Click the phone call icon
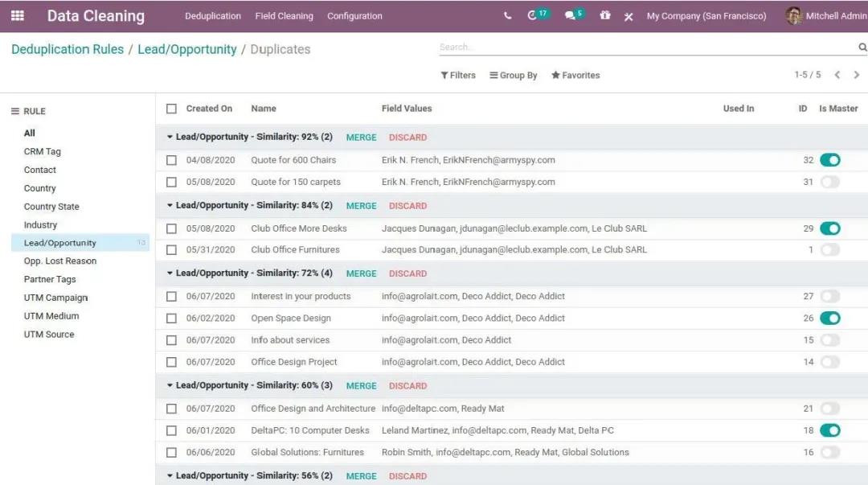This screenshot has width=868, height=485. [x=507, y=16]
